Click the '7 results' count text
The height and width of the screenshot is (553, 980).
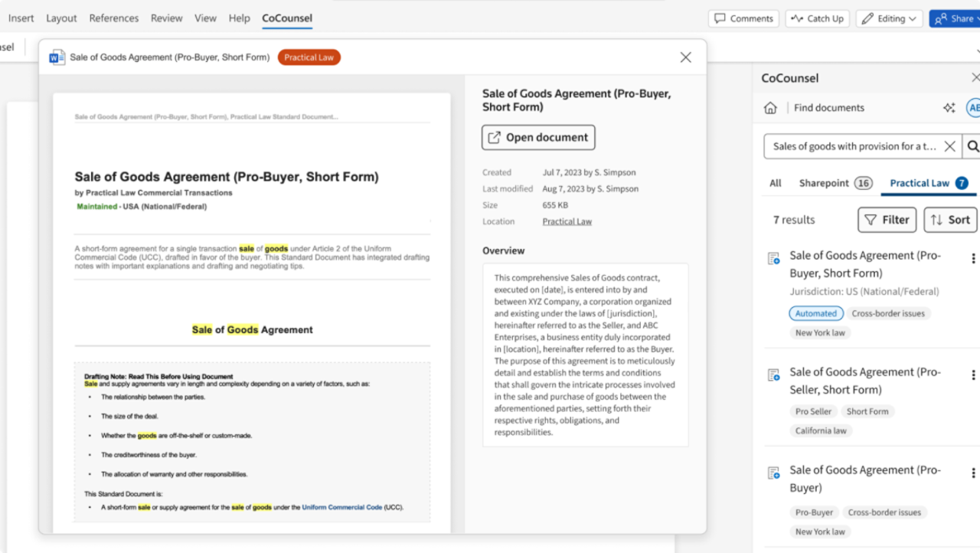[x=794, y=220]
